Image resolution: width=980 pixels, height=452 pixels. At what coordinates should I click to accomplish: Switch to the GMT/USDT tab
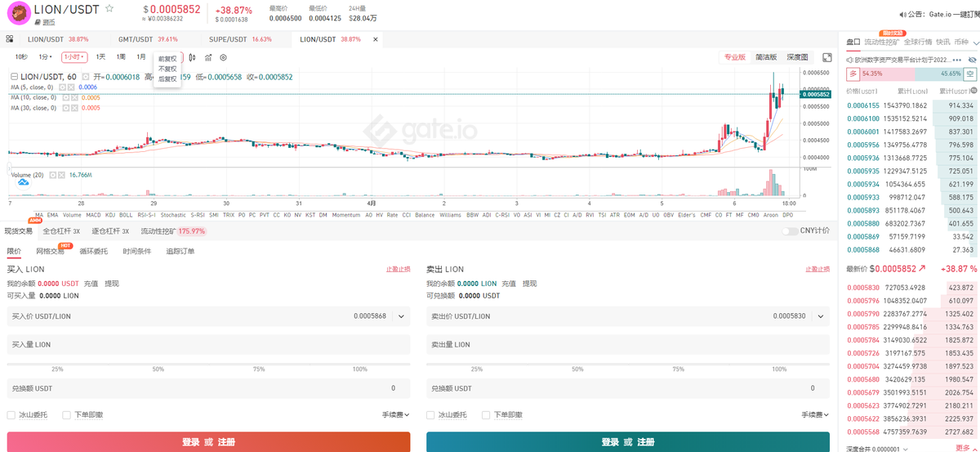click(148, 39)
